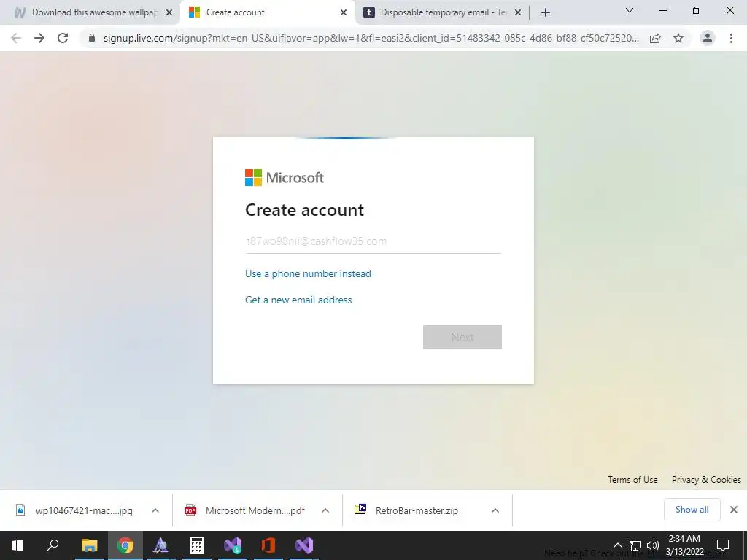This screenshot has width=747, height=560.
Task: Open the Visual Studio Installer taskbar icon
Action: [233, 545]
